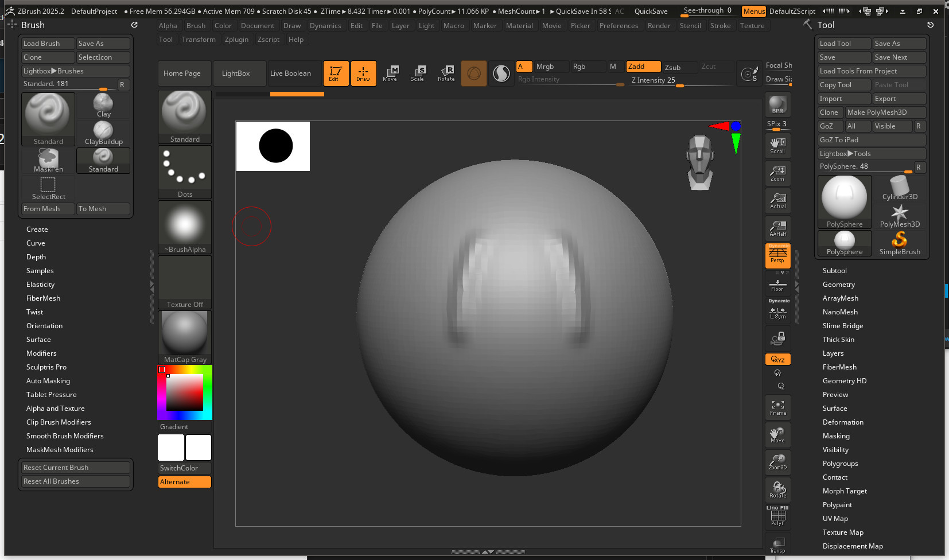Expand the Auto Masking brush section

(48, 381)
